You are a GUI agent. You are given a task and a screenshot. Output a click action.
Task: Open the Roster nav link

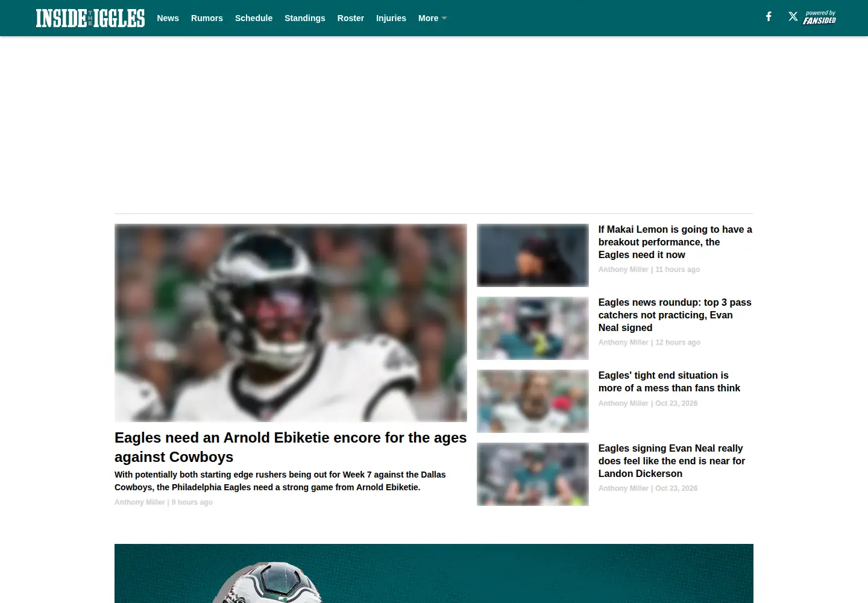(x=351, y=18)
